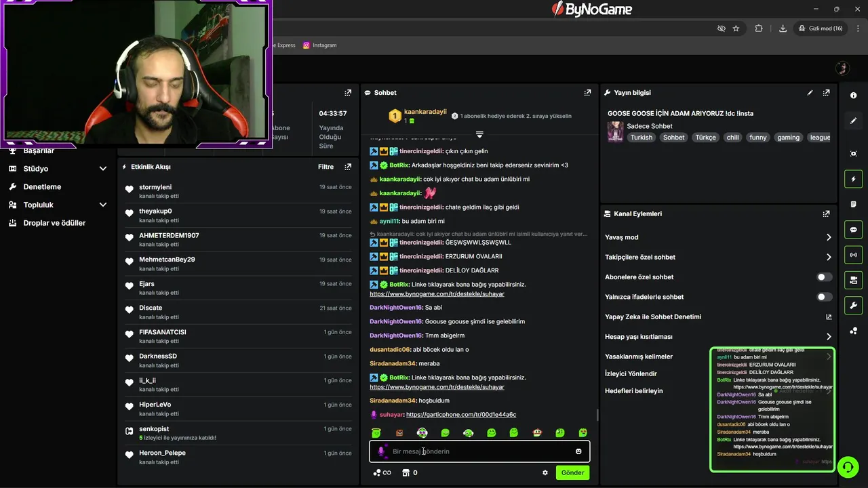
Task: Open the first bynogame destekle link in chat
Action: coord(437,293)
